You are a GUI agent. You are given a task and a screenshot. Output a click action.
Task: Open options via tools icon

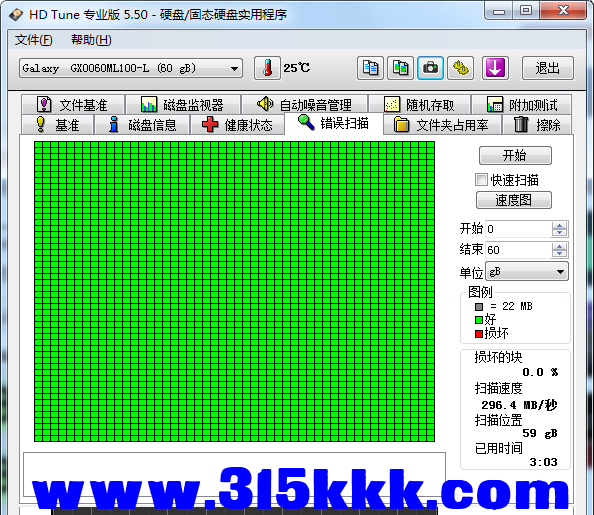tap(461, 68)
